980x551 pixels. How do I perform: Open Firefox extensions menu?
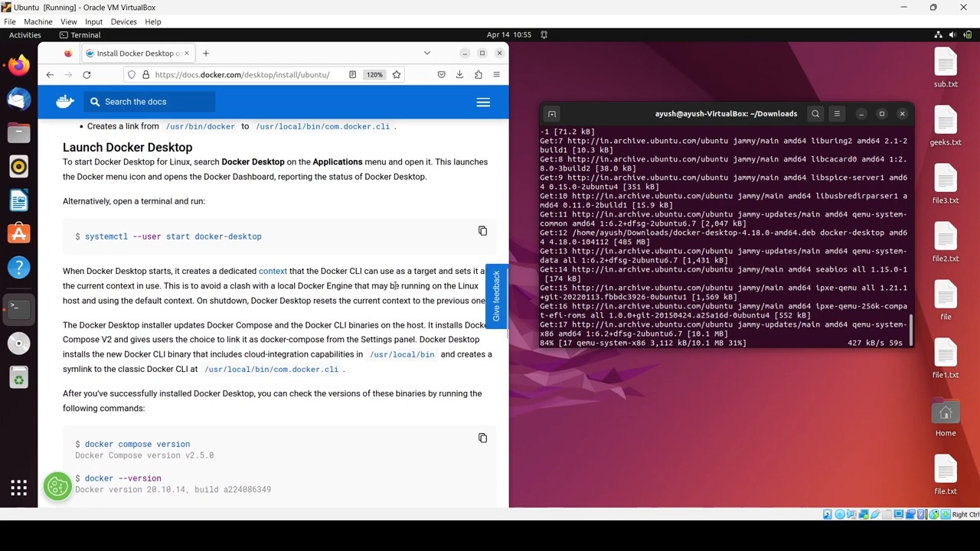click(x=479, y=74)
